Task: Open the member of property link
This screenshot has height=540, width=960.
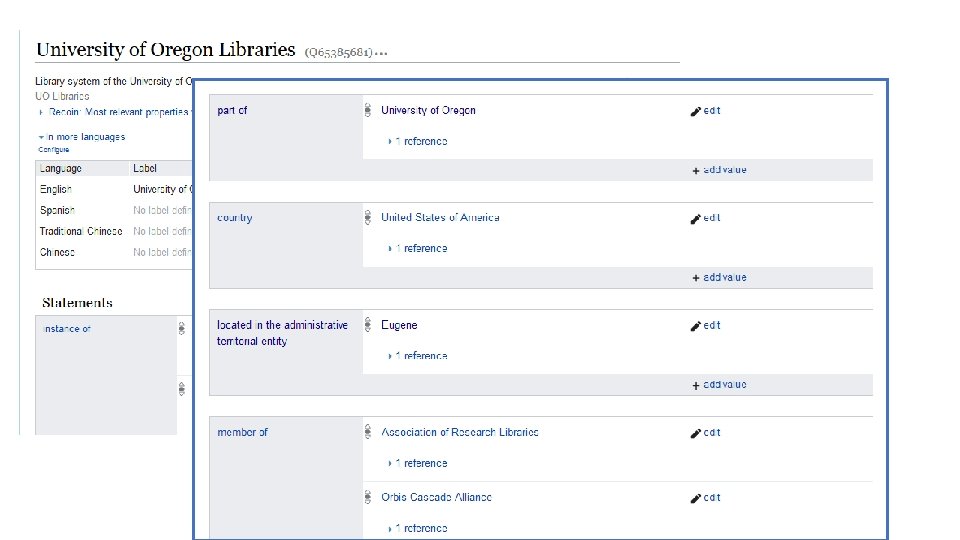Action: point(242,432)
